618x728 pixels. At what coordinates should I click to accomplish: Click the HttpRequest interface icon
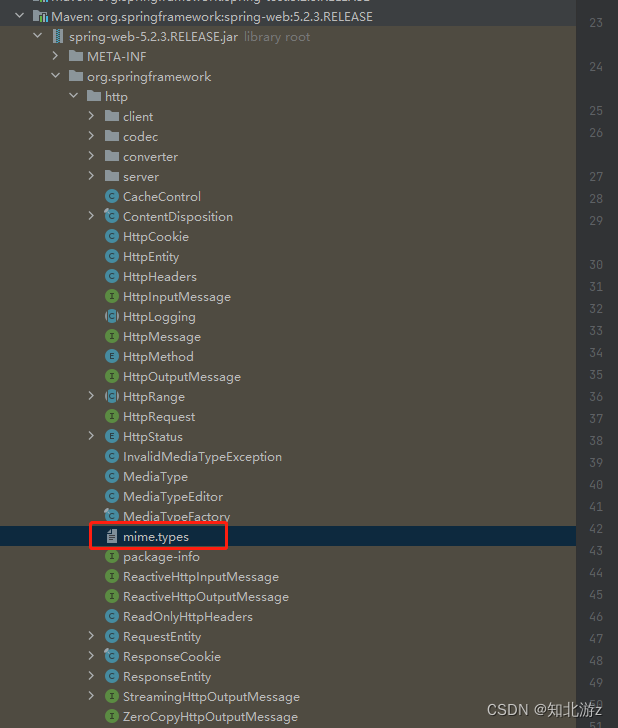[112, 416]
